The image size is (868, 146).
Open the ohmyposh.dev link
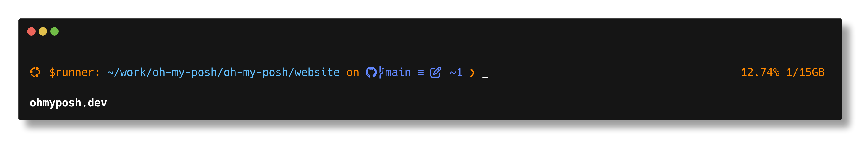click(68, 103)
